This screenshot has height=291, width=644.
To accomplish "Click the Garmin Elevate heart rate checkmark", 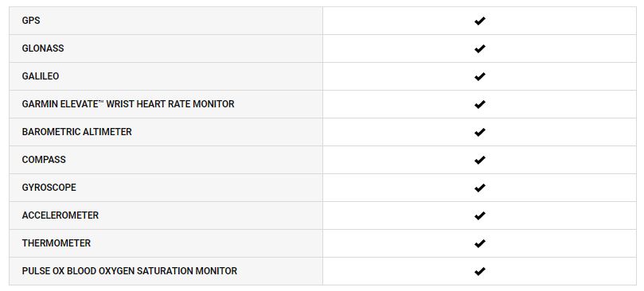I will (x=479, y=104).
